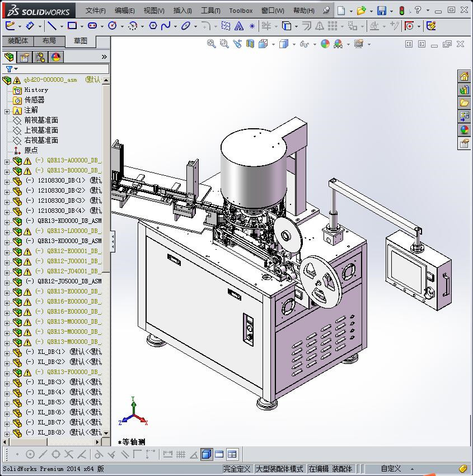Screen dimensions: 473x476
Task: Select the Smart Dimension sketch tool
Action: tap(30, 26)
